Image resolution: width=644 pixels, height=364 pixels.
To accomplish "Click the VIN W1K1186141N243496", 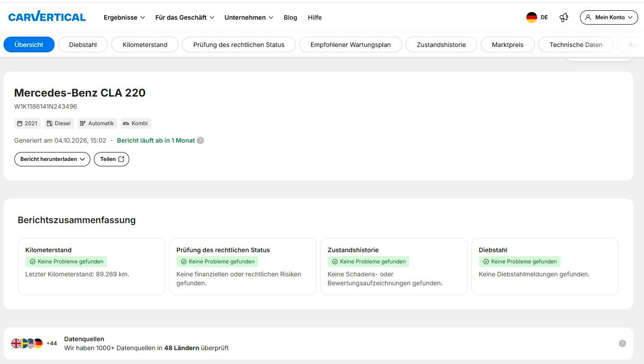I will (46, 106).
